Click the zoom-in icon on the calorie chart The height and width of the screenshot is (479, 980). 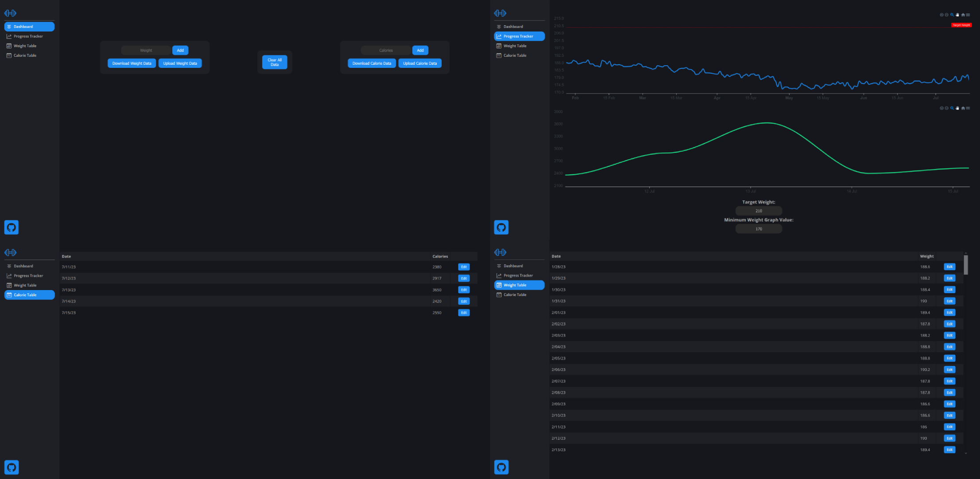pyautogui.click(x=942, y=108)
